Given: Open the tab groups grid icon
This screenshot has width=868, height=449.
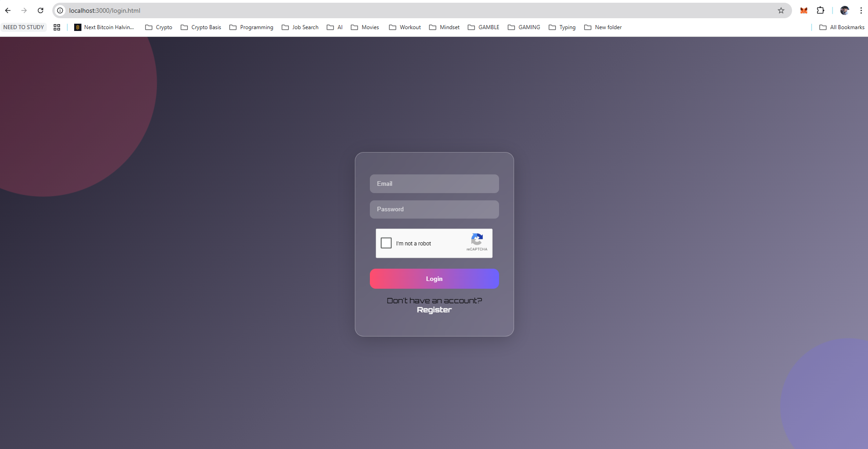Looking at the screenshot, I should point(57,27).
